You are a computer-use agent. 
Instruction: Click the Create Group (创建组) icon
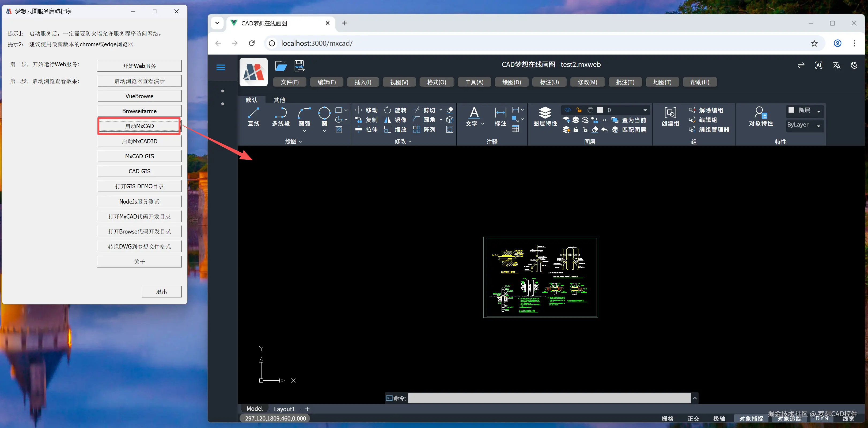670,116
